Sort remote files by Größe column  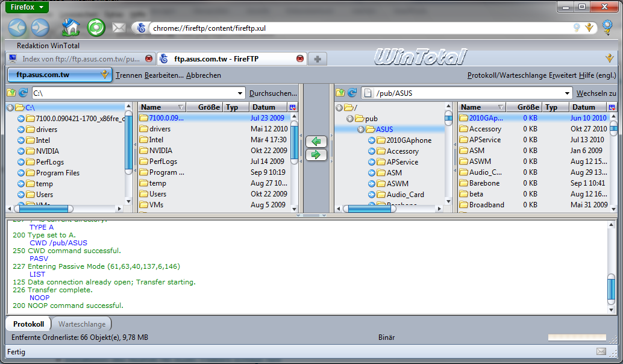pyautogui.click(x=524, y=107)
